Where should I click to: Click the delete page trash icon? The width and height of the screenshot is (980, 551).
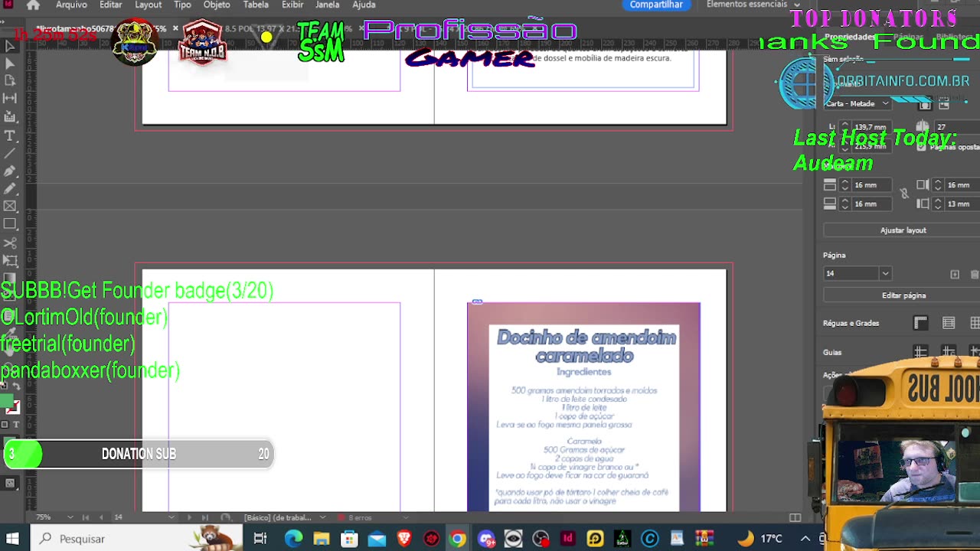(974, 274)
